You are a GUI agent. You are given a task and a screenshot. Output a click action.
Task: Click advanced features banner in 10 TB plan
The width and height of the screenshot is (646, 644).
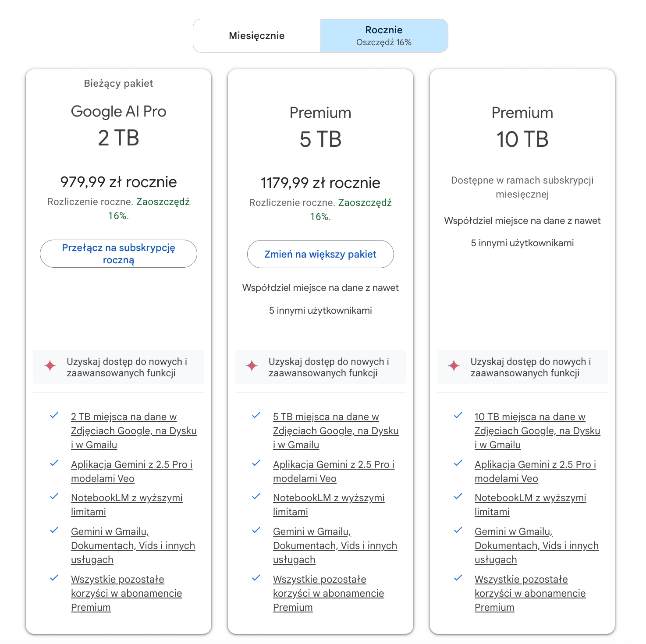click(x=522, y=367)
